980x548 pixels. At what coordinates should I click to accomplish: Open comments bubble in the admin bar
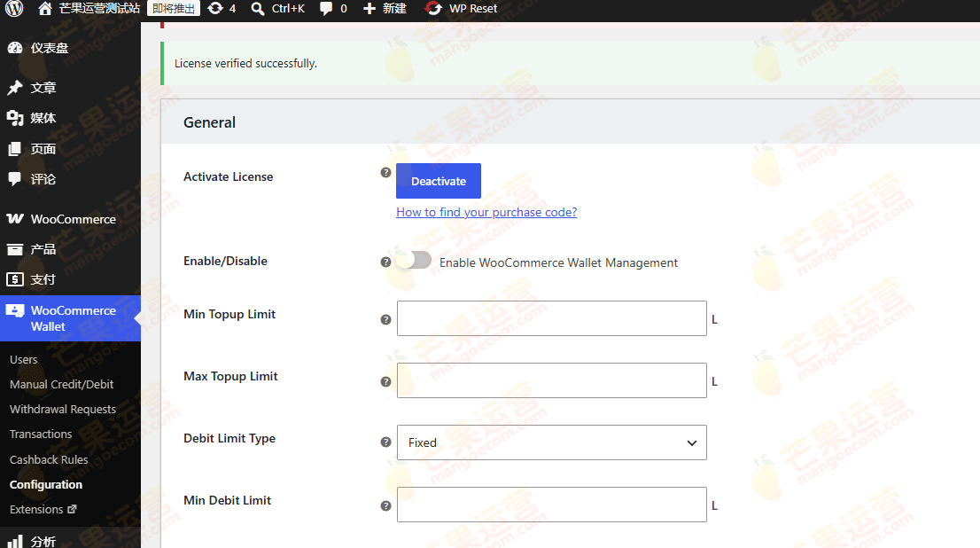click(326, 8)
